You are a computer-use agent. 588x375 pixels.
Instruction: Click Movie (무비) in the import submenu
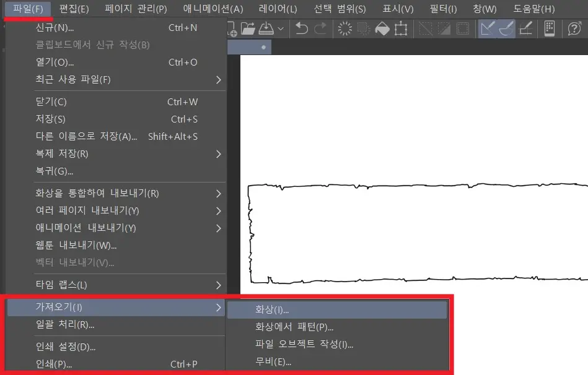click(273, 362)
